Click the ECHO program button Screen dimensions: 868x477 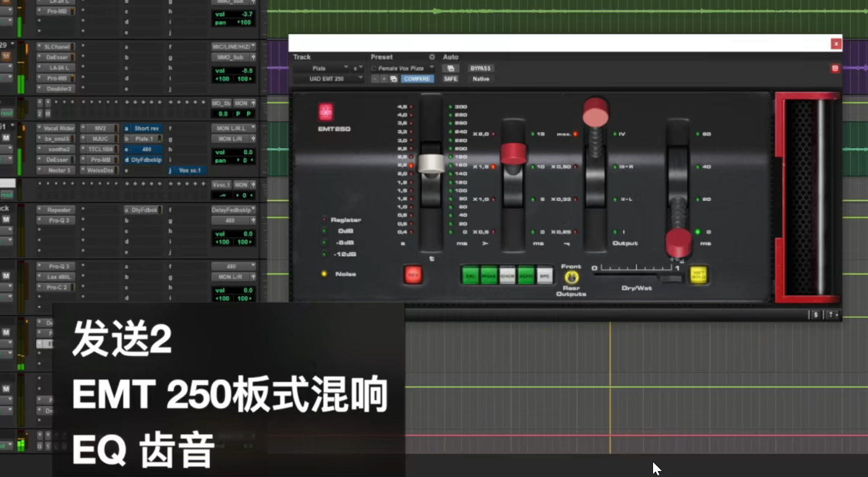pos(526,276)
